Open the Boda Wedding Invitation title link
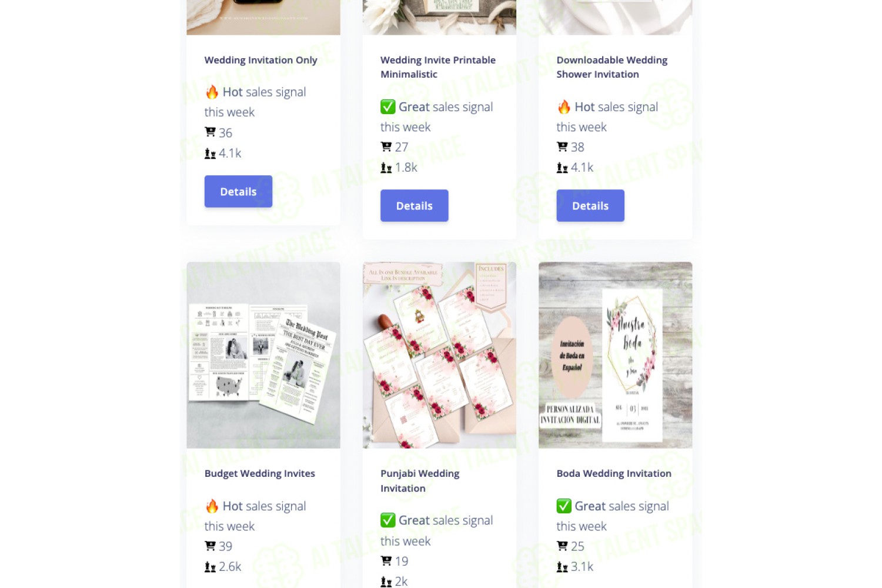882x588 pixels. pos(614,473)
